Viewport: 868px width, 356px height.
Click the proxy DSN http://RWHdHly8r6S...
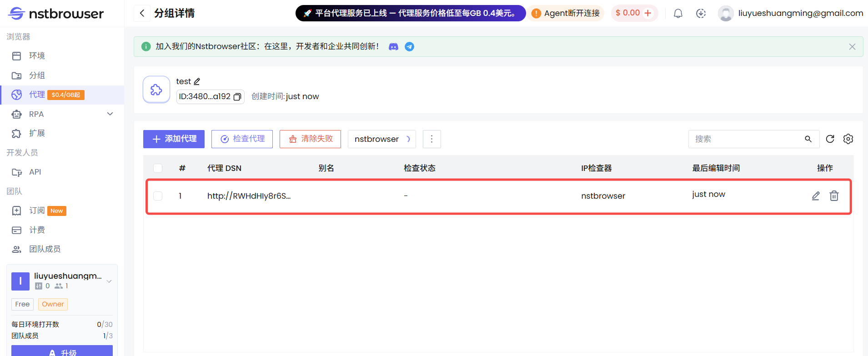(249, 196)
